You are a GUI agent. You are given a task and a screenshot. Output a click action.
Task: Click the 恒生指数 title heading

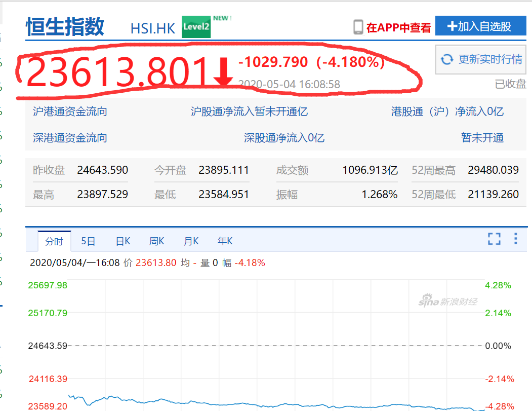[x=65, y=26]
